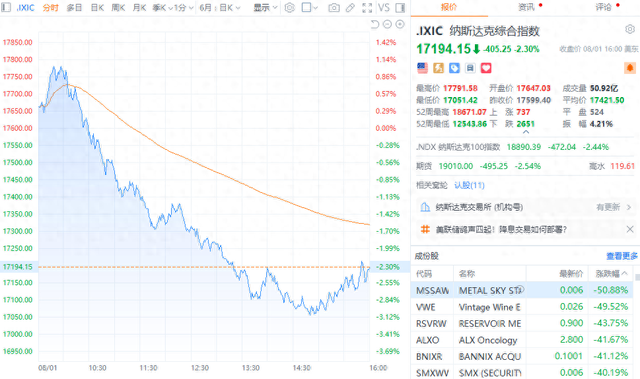This screenshot has height=379, width=640.
Task: Open the 1分 minute interval dropdown
Action: [x=184, y=7]
